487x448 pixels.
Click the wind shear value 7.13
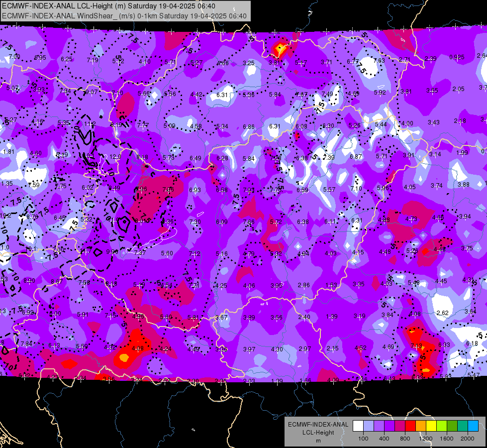[x=416, y=345]
